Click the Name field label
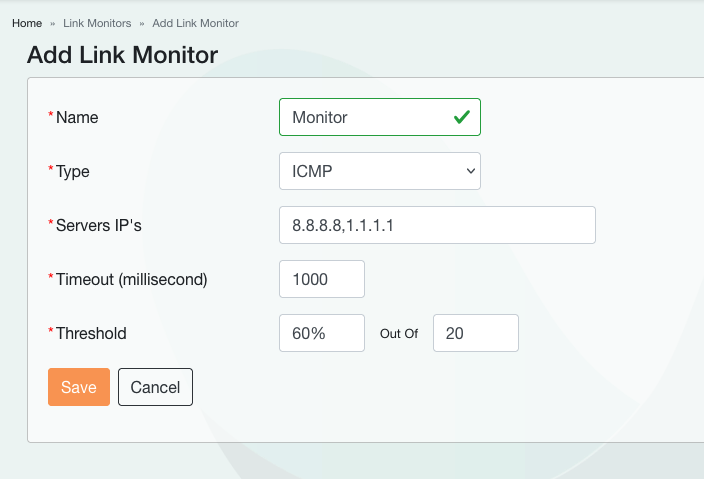 [x=77, y=117]
